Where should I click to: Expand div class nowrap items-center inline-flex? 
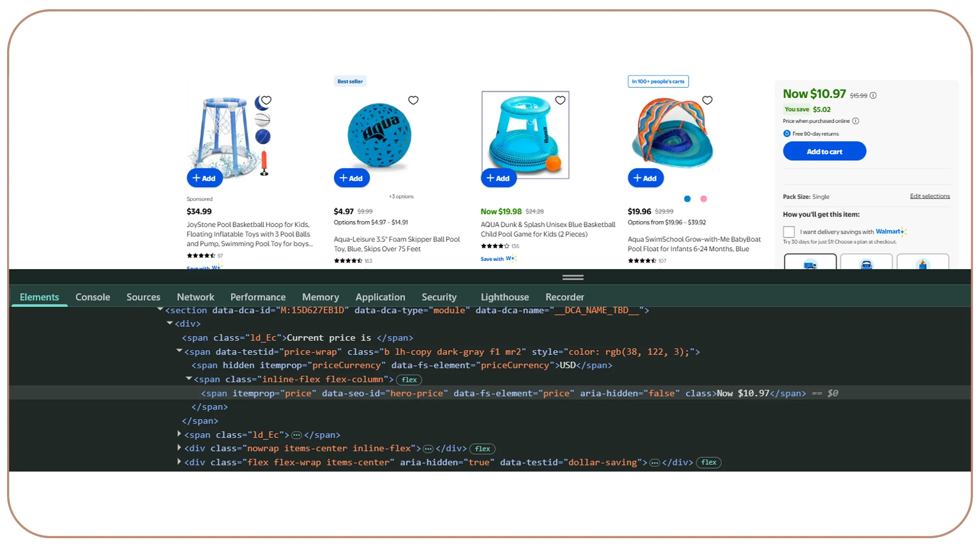179,448
